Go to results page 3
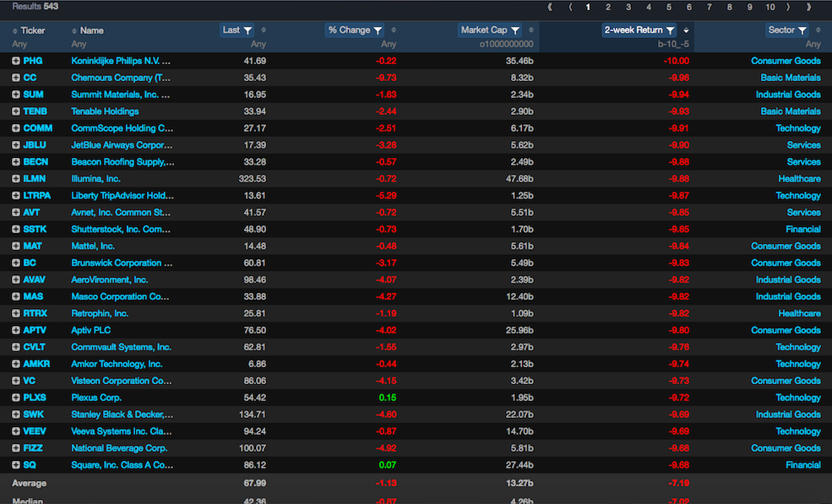 click(628, 7)
